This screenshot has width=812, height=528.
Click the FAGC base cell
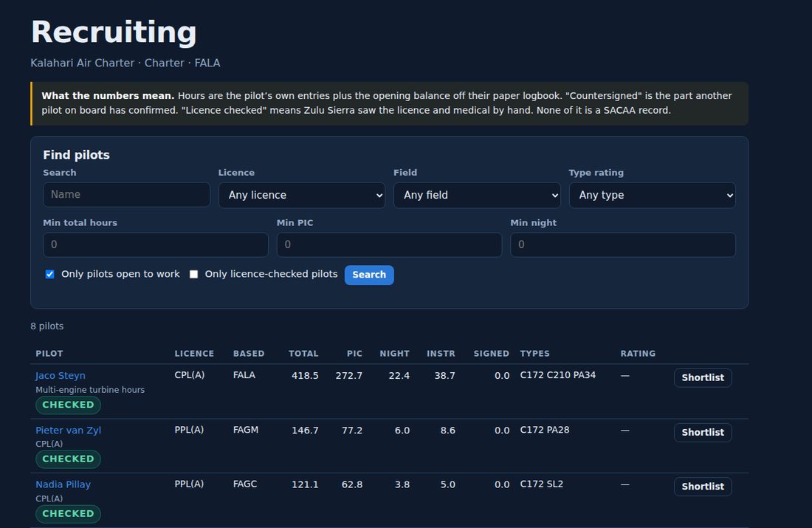point(245,484)
